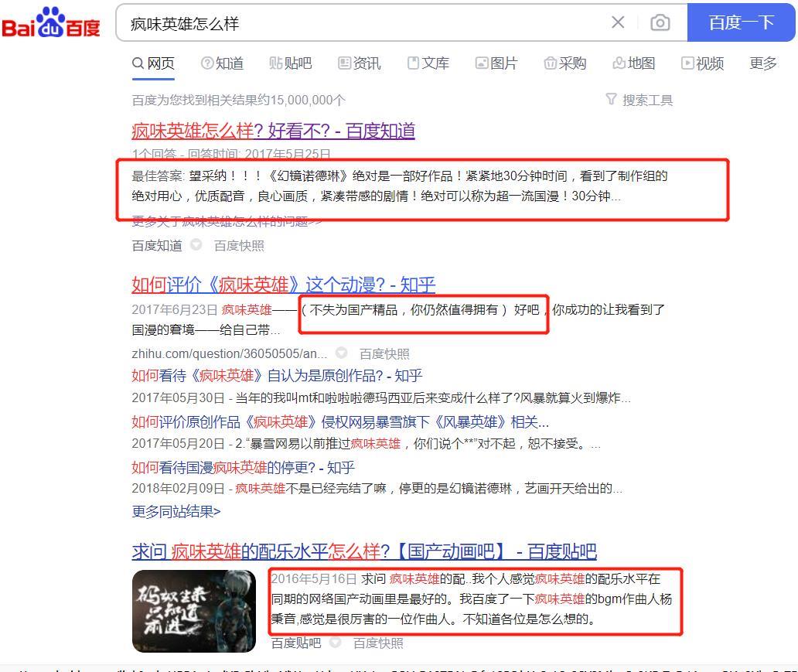Click the 百度一下 search button
798x672 pixels.
[x=741, y=22]
